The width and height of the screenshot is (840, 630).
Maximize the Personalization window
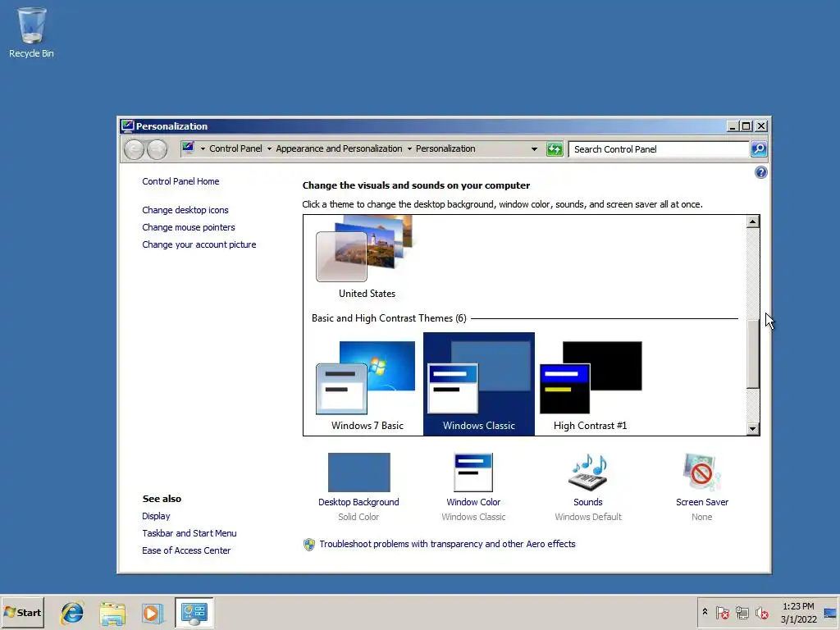[x=746, y=126]
